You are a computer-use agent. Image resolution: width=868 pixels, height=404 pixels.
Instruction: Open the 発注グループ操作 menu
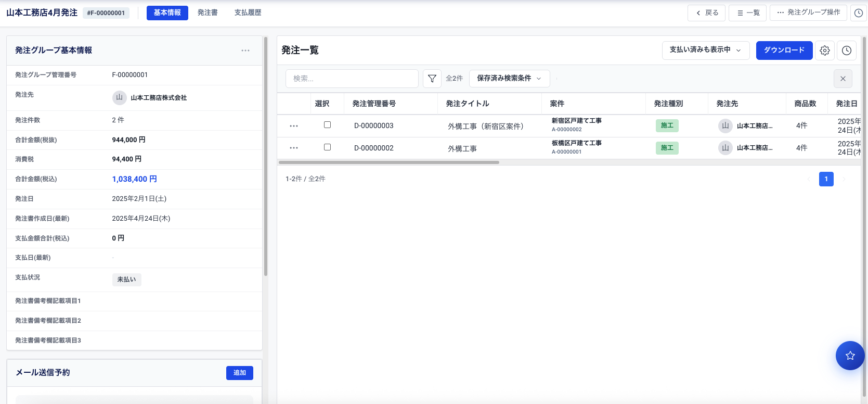(808, 12)
